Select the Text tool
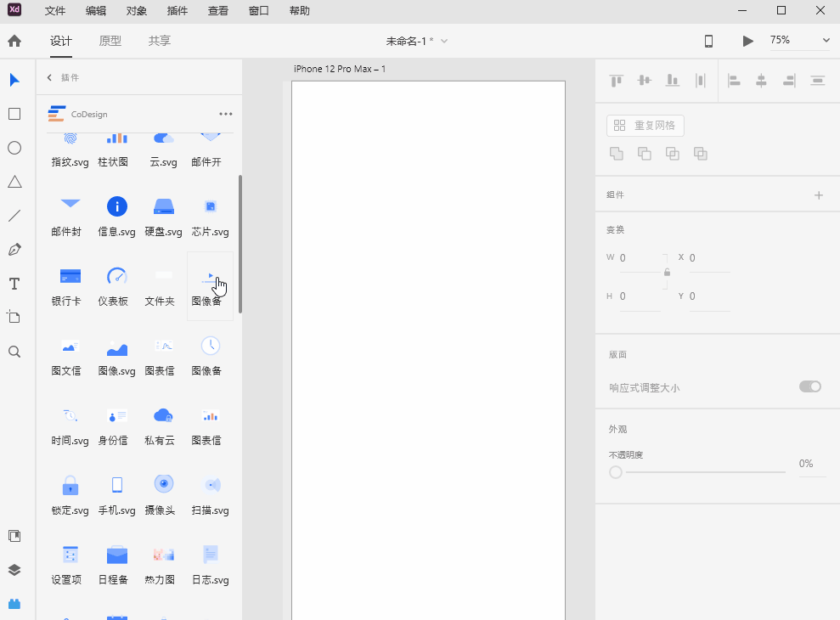840x620 pixels. (14, 284)
